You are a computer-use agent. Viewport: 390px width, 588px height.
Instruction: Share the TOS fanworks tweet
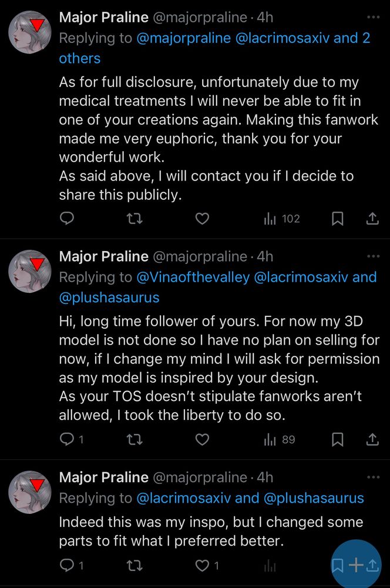point(372,439)
